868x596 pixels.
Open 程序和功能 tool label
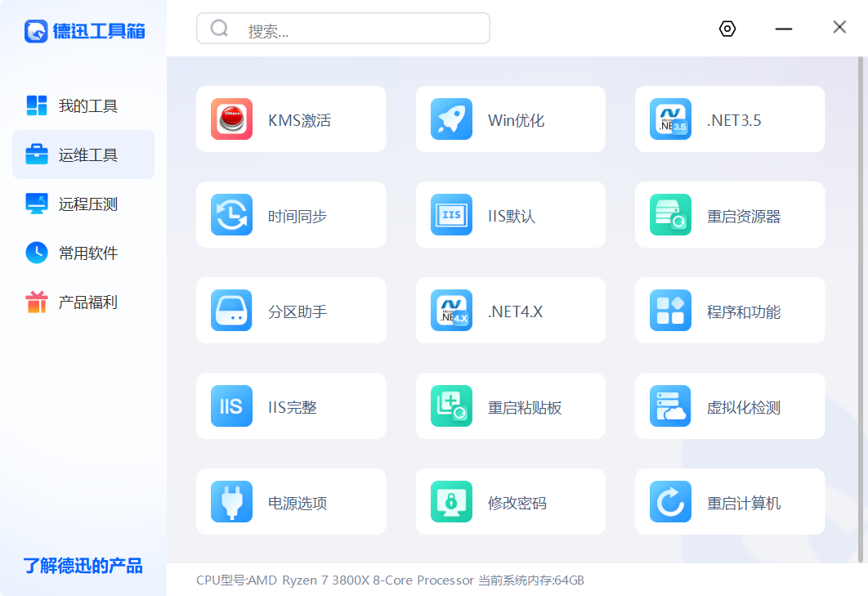(744, 311)
